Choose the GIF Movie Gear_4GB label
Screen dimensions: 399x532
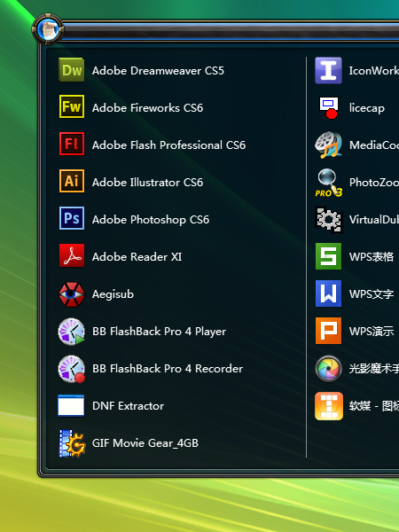[145, 443]
